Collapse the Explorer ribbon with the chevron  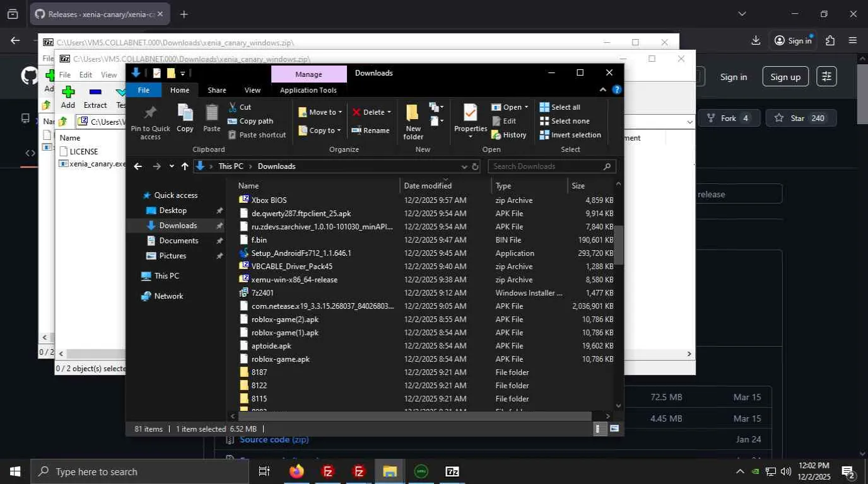click(603, 90)
